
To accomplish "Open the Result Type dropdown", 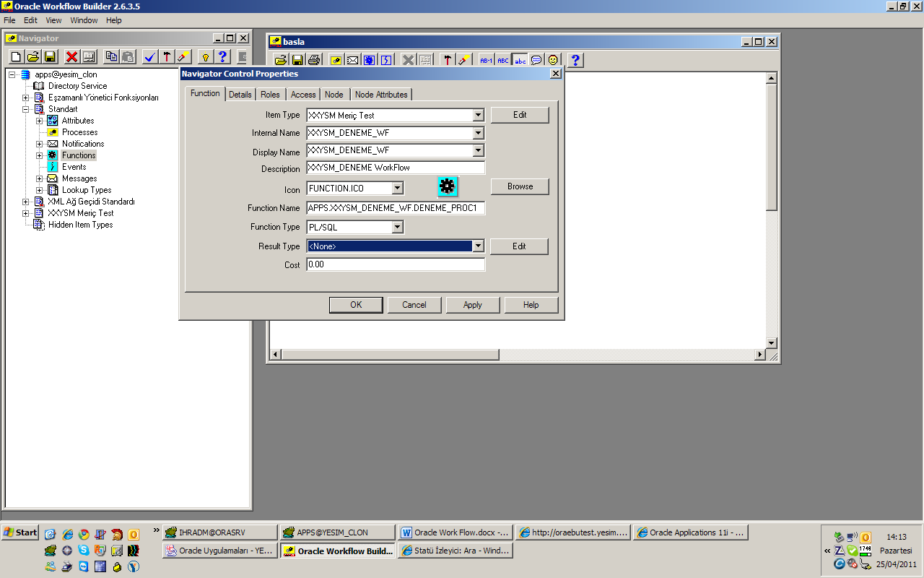I will 478,246.
